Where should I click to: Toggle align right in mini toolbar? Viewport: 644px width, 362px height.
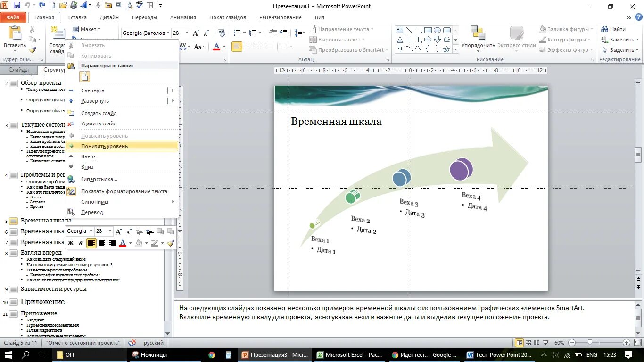click(x=112, y=243)
